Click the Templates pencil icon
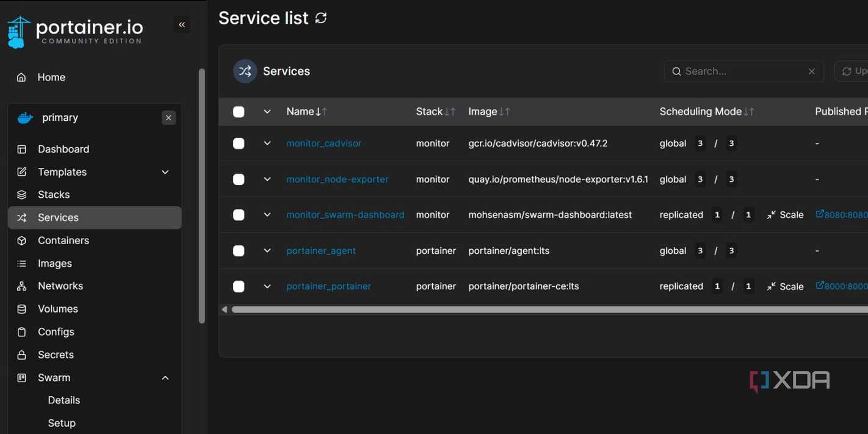This screenshot has width=868, height=434. coord(22,172)
